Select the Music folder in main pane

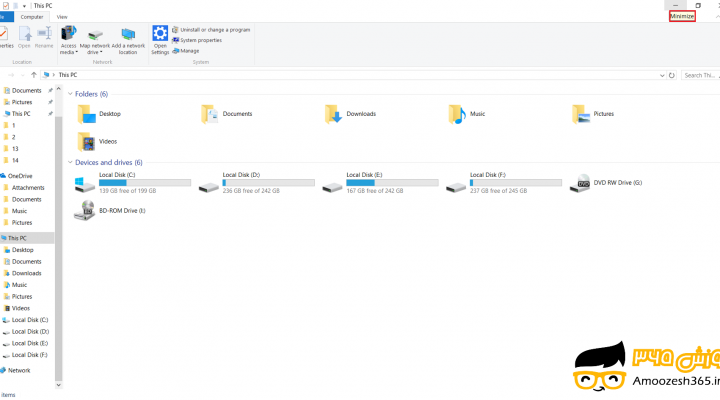coord(467,114)
